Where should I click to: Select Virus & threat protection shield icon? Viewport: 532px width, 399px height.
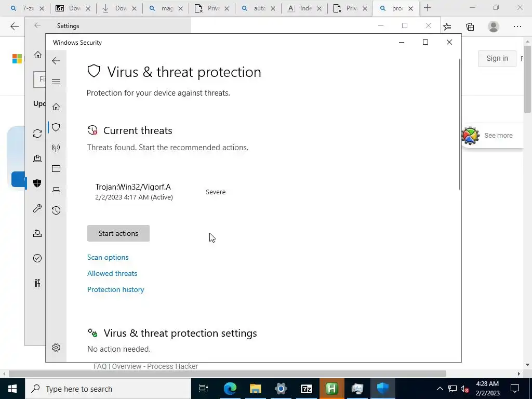click(56, 127)
